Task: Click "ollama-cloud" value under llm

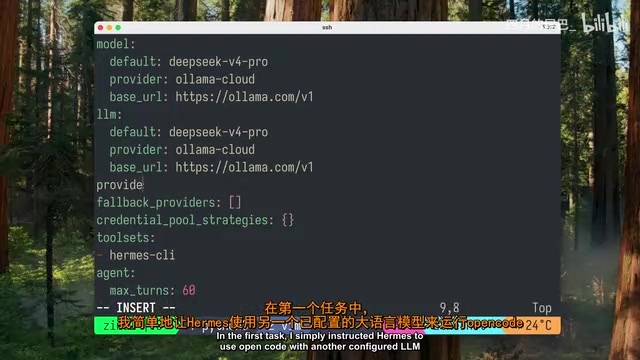Action: tap(215, 150)
